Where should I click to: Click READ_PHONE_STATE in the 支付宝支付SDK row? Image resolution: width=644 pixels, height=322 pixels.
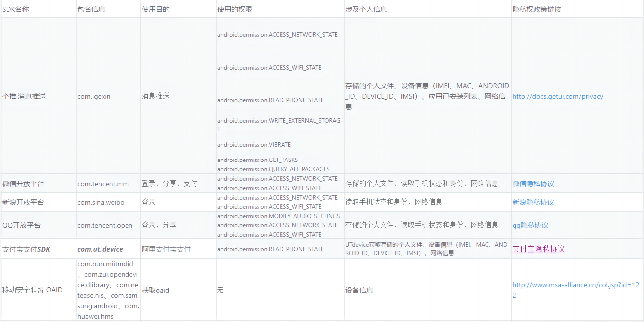(x=270, y=249)
